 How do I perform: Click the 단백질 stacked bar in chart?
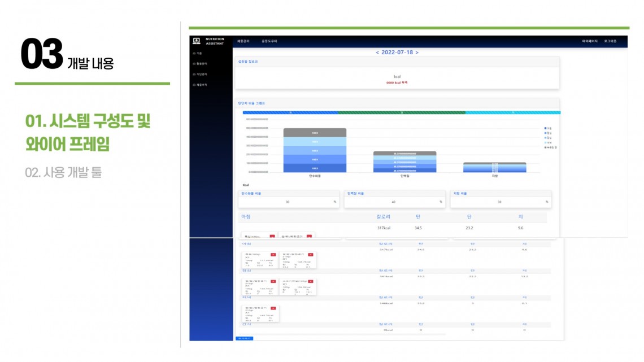point(404,162)
